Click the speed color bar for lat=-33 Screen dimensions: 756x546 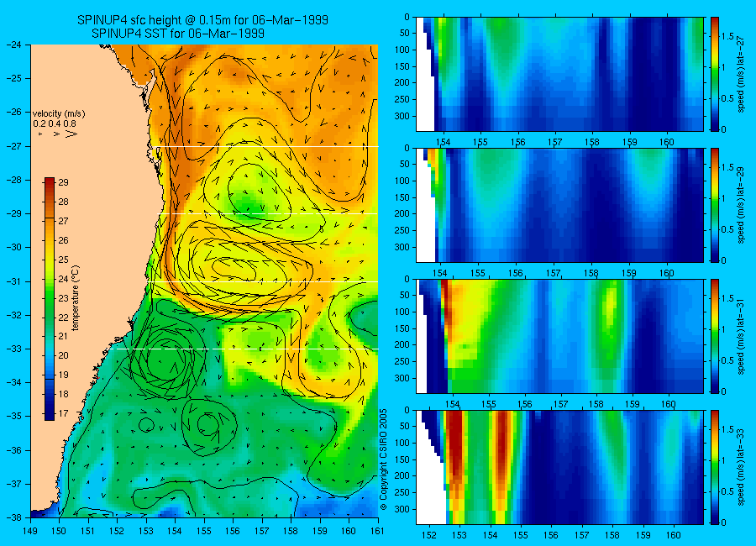click(x=714, y=467)
